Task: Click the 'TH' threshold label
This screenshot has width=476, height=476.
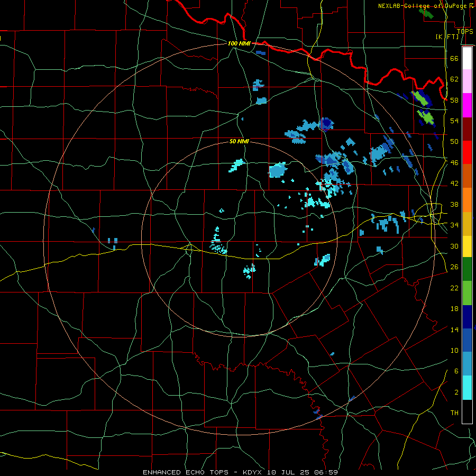Action: pyautogui.click(x=454, y=413)
